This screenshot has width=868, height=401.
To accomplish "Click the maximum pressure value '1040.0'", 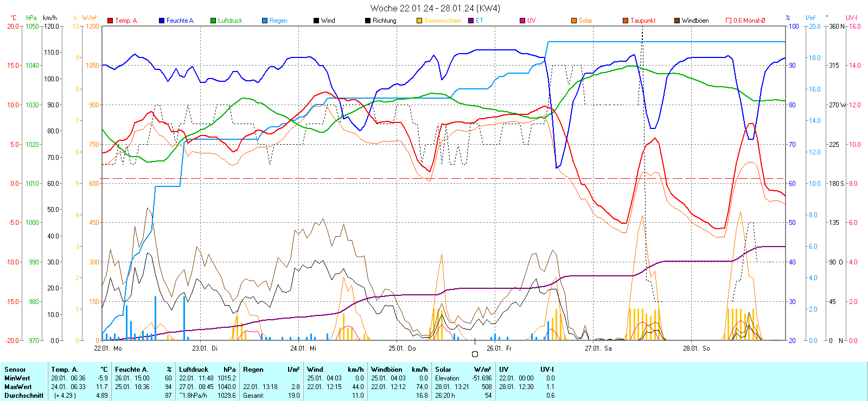I will click(x=226, y=387).
